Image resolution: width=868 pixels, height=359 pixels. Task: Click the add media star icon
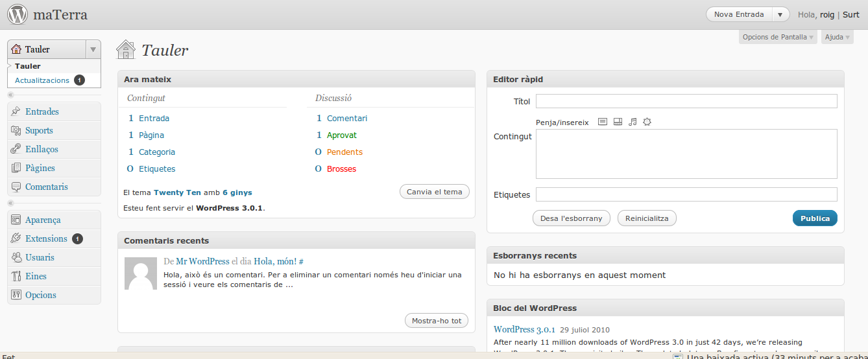[647, 122]
